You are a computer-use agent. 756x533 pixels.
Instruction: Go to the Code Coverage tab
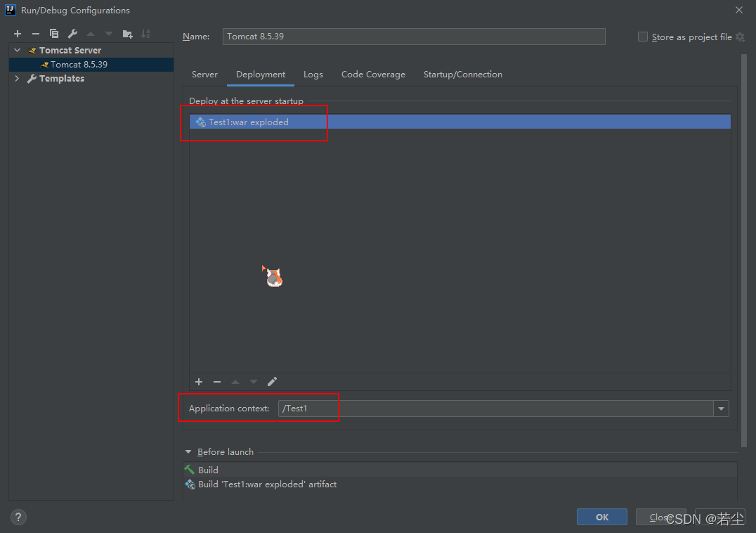coord(373,75)
